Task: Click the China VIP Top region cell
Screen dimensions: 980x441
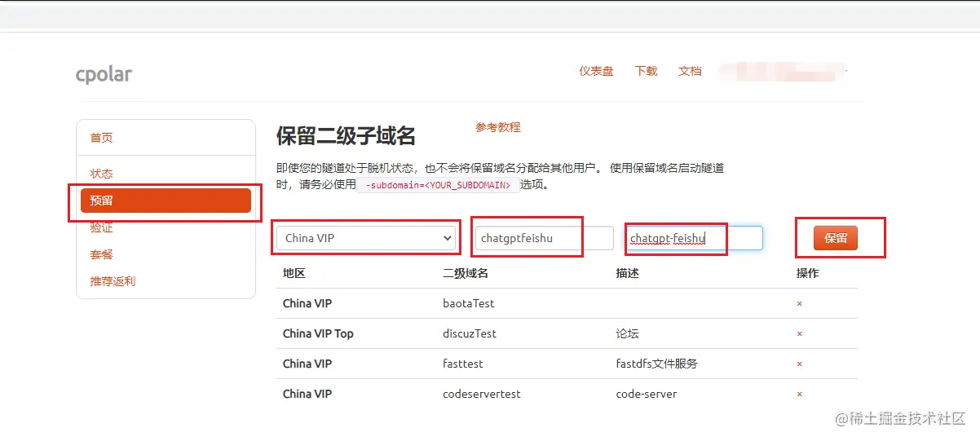Action: click(x=318, y=333)
